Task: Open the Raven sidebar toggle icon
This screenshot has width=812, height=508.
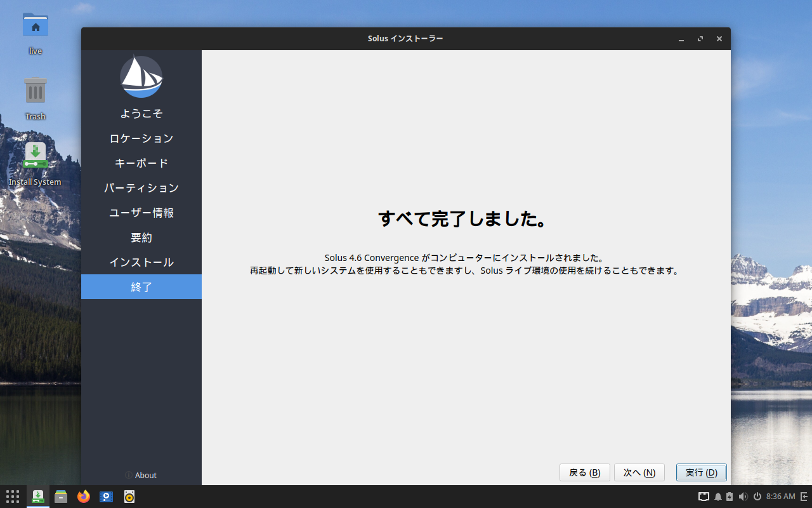Action: coord(804,497)
